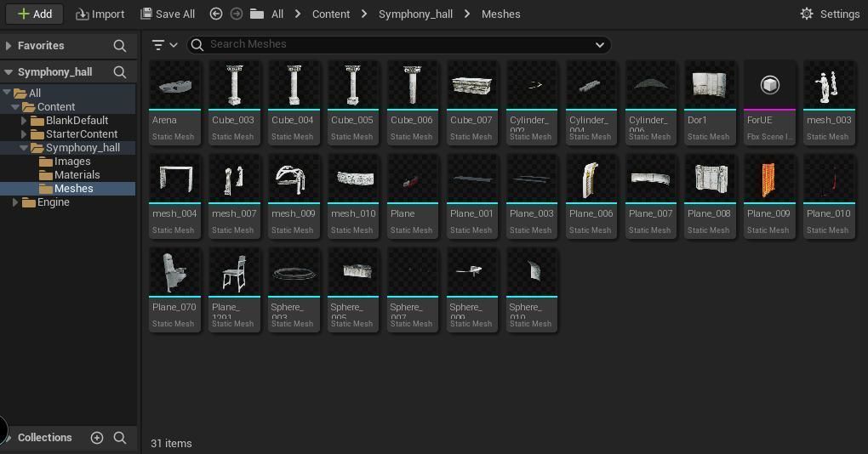Click the '31 items' status text

pyautogui.click(x=172, y=444)
